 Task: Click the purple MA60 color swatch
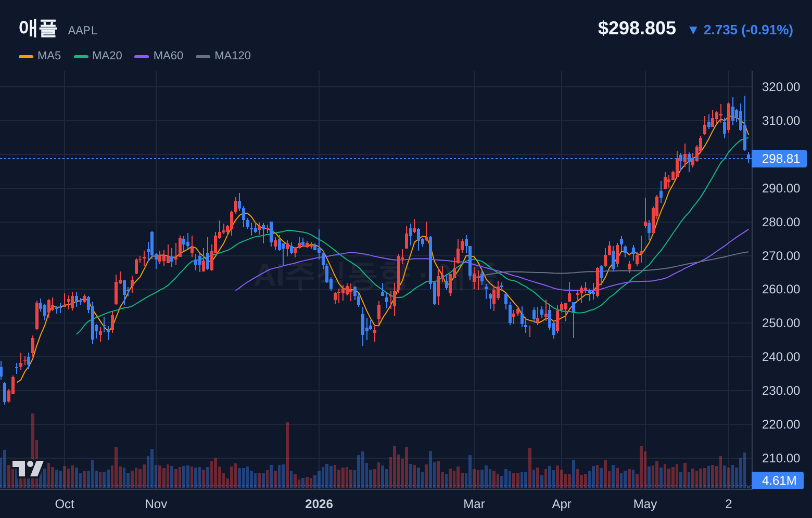point(142,56)
